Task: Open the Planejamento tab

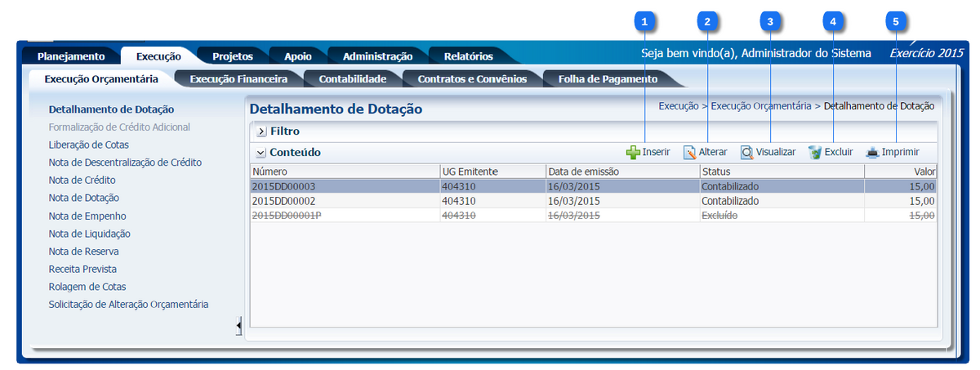Action: [x=71, y=56]
